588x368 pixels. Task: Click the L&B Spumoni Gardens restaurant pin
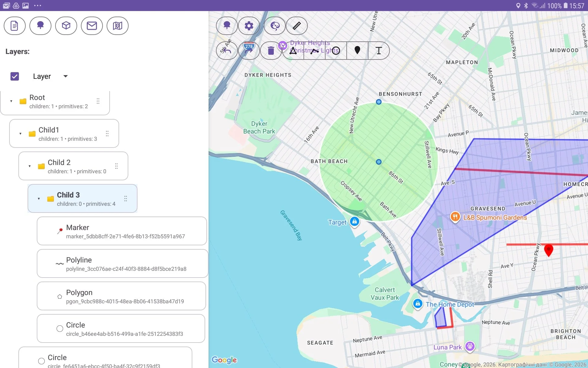(x=455, y=217)
